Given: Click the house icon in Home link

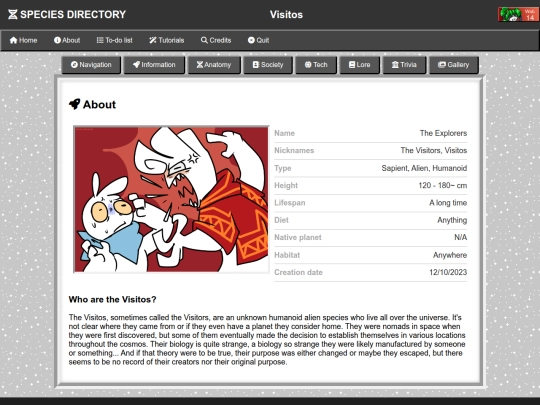Looking at the screenshot, I should (13, 40).
